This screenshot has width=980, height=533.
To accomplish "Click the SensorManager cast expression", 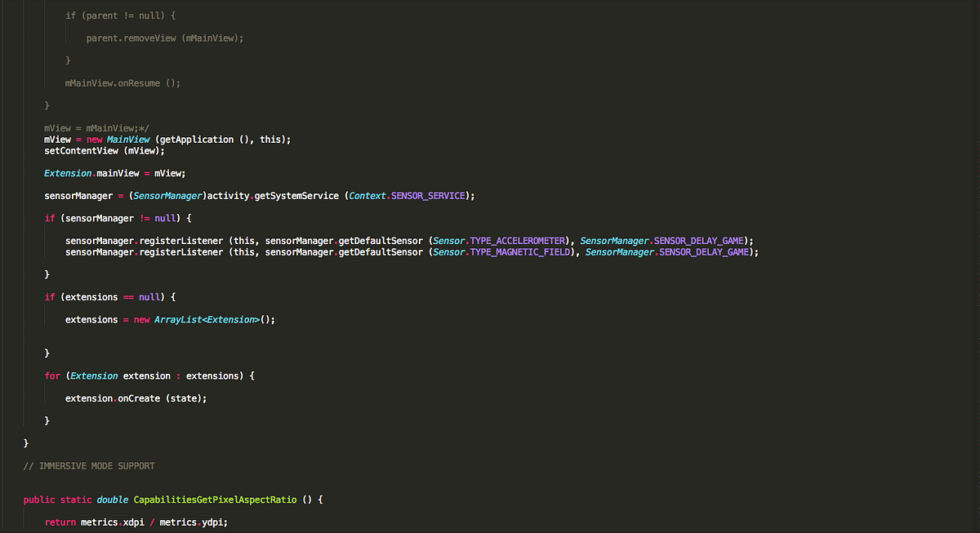I will 167,195.
